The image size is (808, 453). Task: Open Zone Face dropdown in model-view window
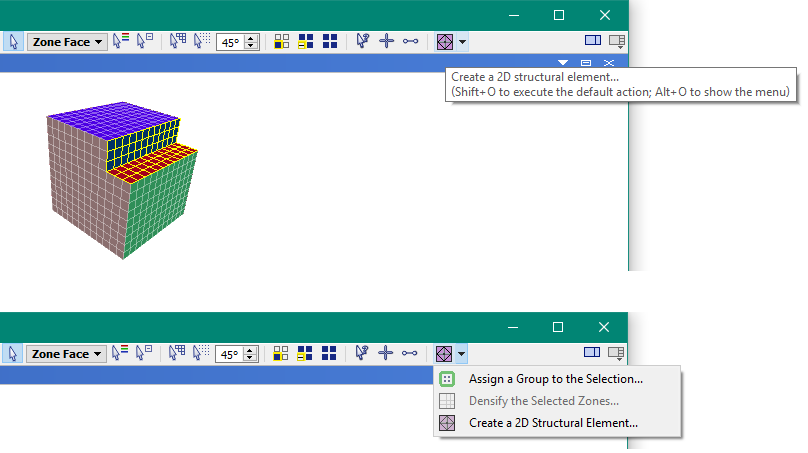68,42
